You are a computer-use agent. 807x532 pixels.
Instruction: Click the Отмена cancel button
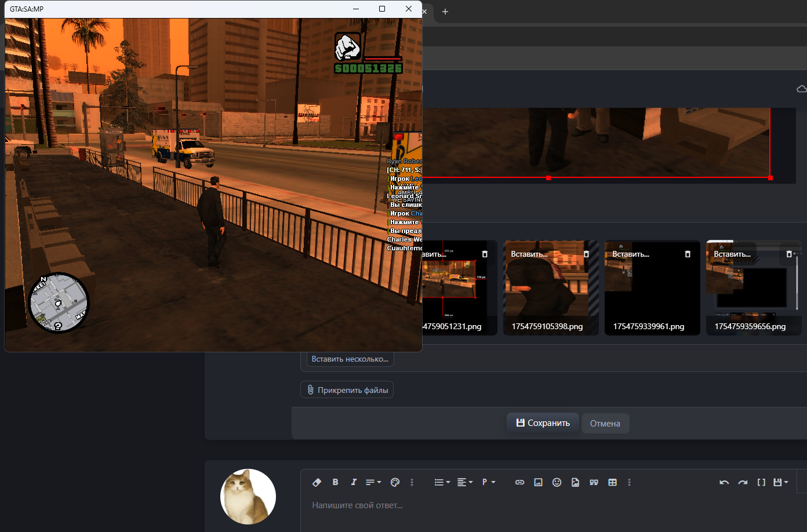coord(605,424)
